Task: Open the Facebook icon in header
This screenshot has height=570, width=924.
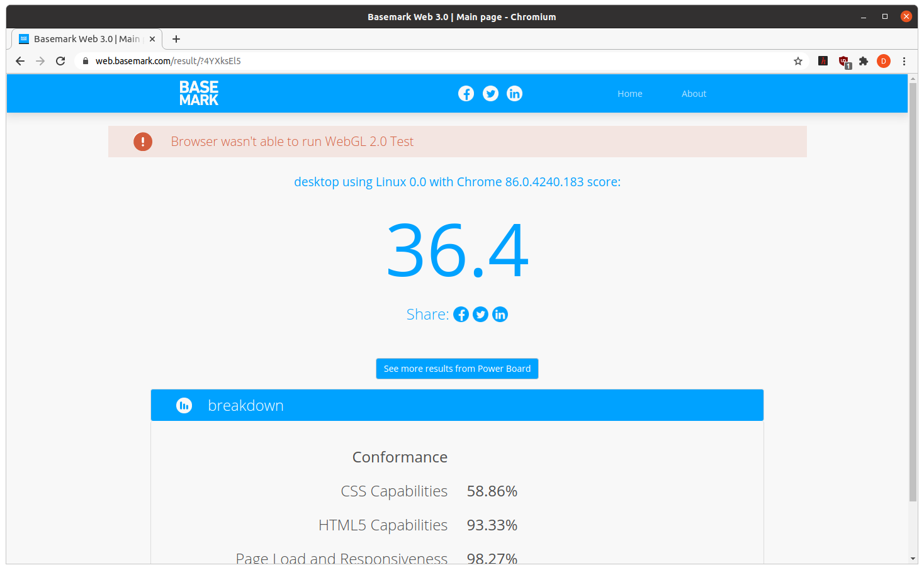Action: point(466,94)
